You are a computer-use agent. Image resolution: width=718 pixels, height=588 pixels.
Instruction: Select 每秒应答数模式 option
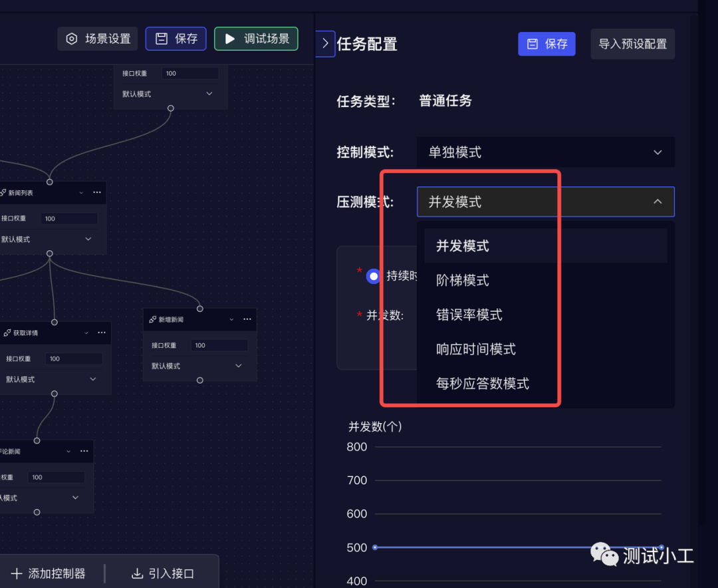[x=545, y=383]
